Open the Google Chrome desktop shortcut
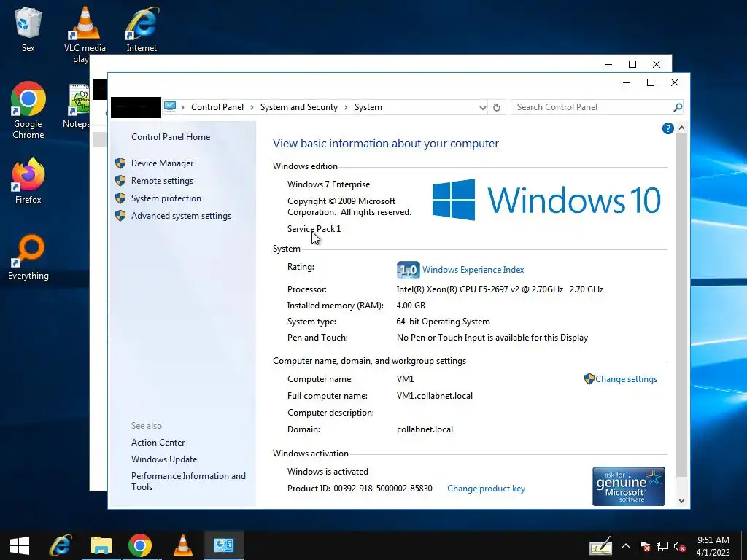This screenshot has height=560, width=747. (x=28, y=109)
